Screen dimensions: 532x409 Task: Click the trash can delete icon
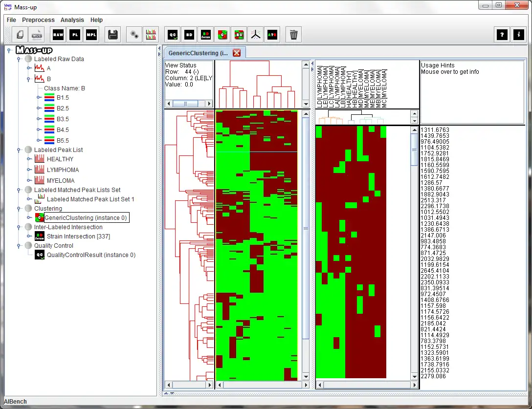(294, 35)
